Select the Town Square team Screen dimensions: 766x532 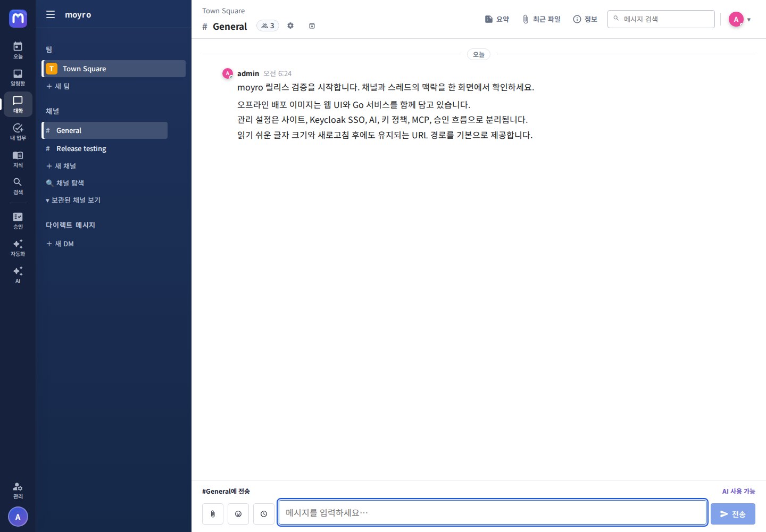[114, 69]
